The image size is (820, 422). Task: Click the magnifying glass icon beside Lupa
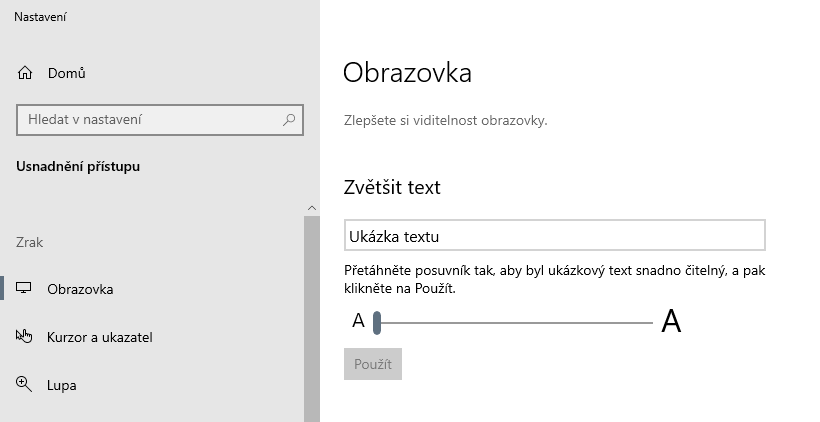[25, 384]
